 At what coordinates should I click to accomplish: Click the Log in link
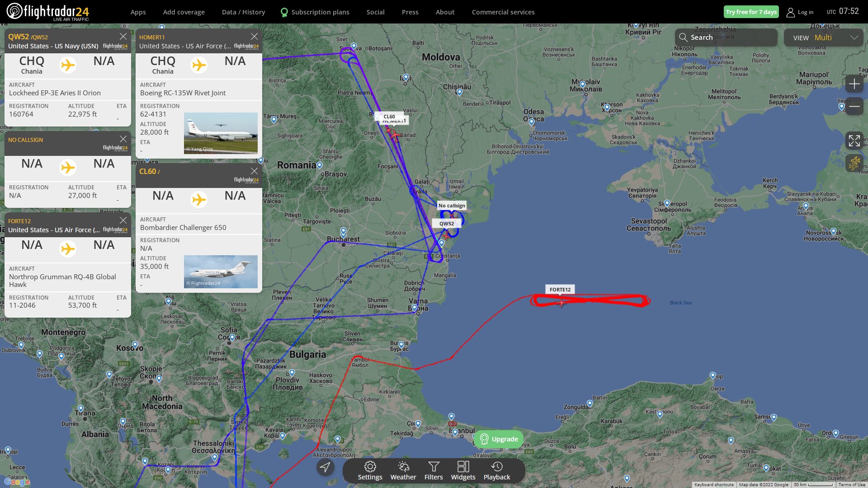pos(800,12)
